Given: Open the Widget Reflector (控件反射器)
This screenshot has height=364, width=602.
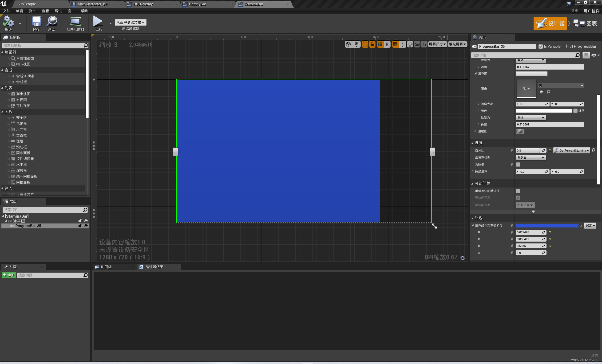Looking at the screenshot, I should 75,23.
